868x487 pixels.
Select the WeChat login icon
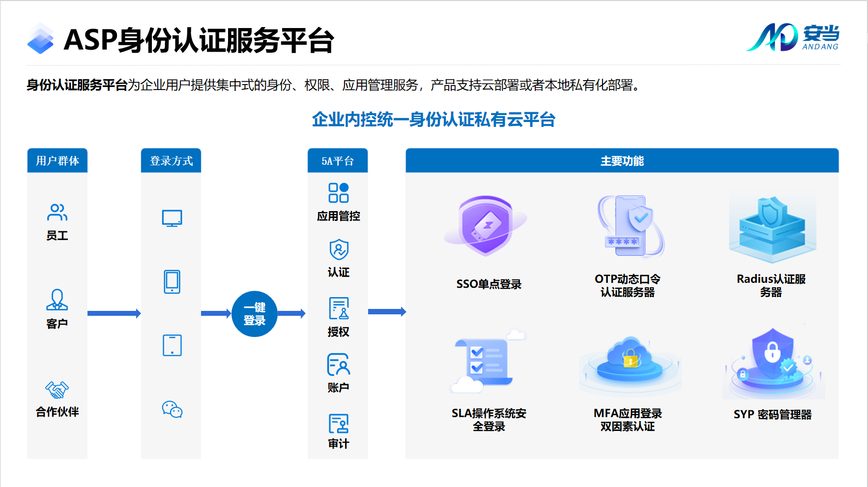172,409
